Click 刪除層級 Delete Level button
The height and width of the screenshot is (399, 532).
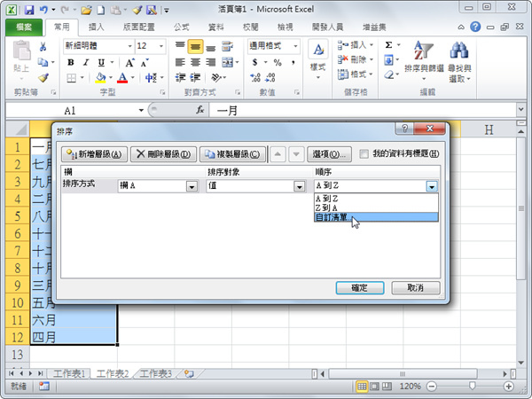(x=163, y=154)
